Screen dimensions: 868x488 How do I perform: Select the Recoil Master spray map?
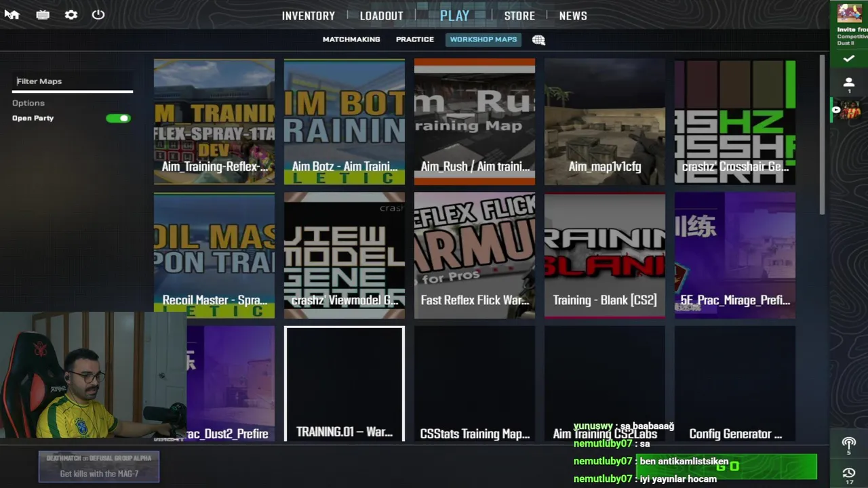coord(214,256)
